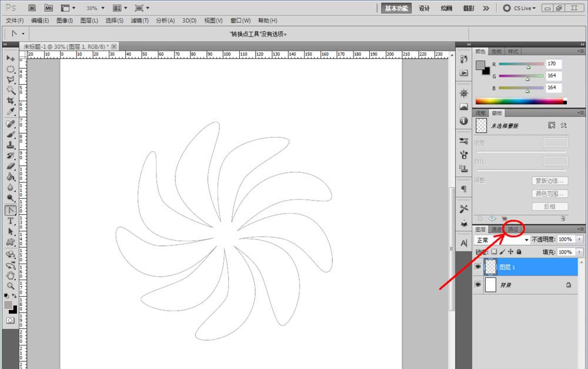Open the 文件(F) menu

(x=15, y=21)
